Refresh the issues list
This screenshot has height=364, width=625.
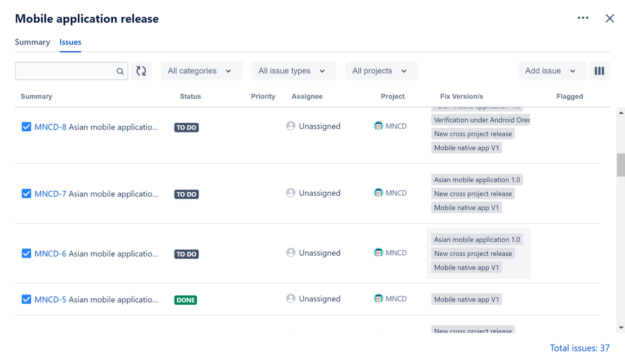(141, 71)
